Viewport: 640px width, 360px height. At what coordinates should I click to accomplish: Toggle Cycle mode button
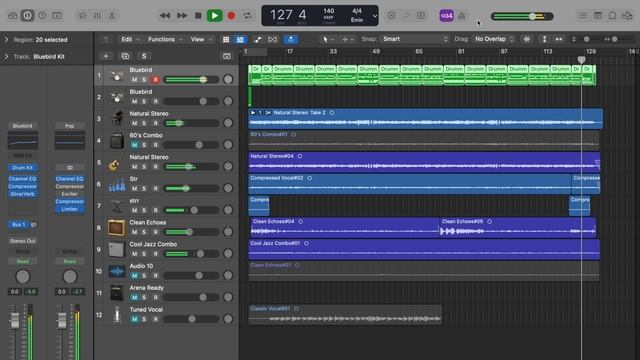(247, 16)
